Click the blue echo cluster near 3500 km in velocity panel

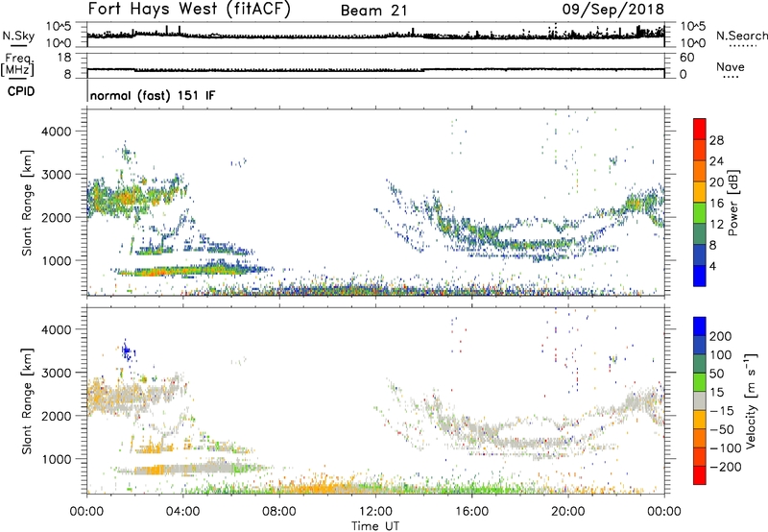[x=127, y=351]
